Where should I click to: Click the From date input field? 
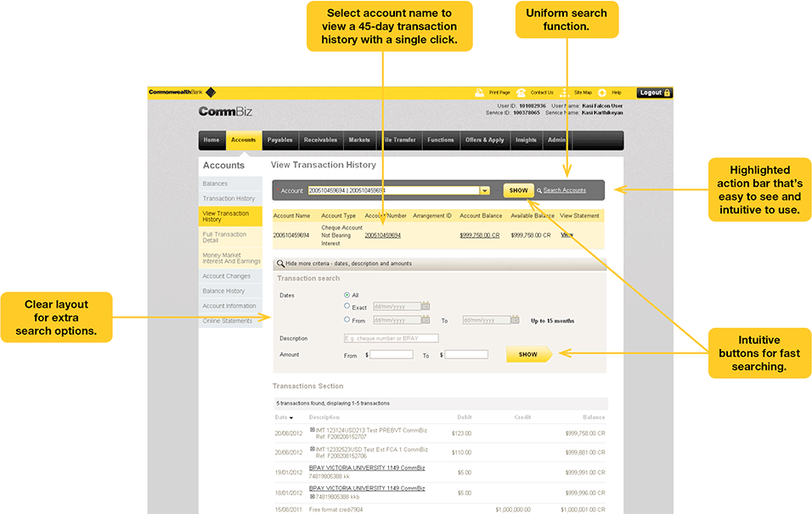[x=397, y=319]
